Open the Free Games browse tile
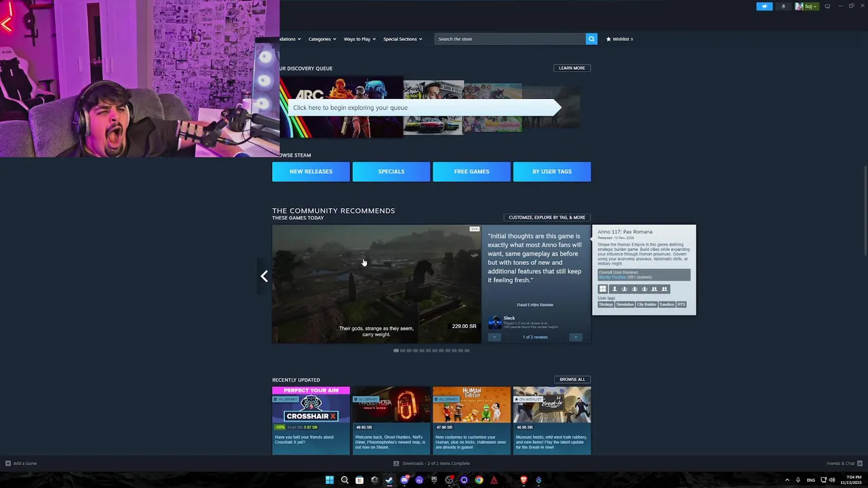The width and height of the screenshot is (868, 488). pos(471,171)
